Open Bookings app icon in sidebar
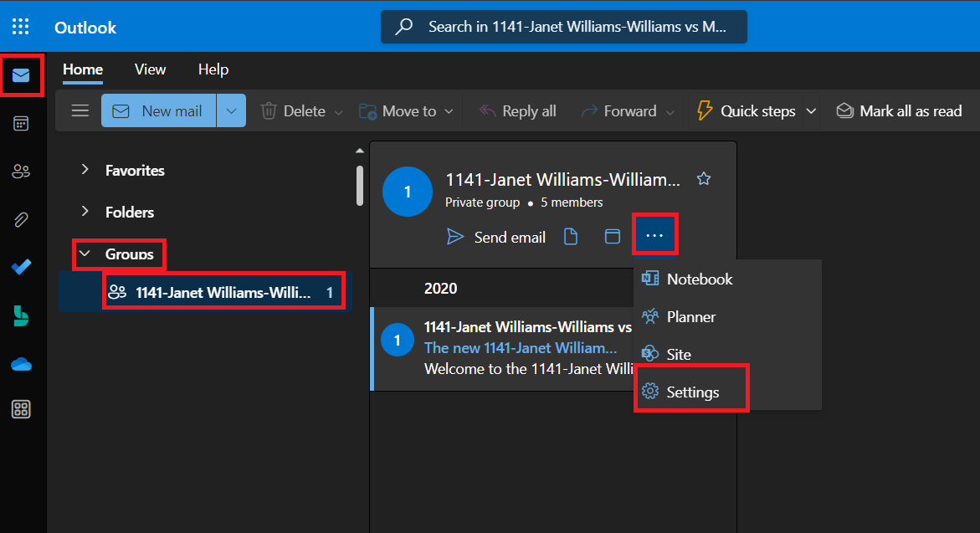The width and height of the screenshot is (980, 533). pyautogui.click(x=21, y=315)
